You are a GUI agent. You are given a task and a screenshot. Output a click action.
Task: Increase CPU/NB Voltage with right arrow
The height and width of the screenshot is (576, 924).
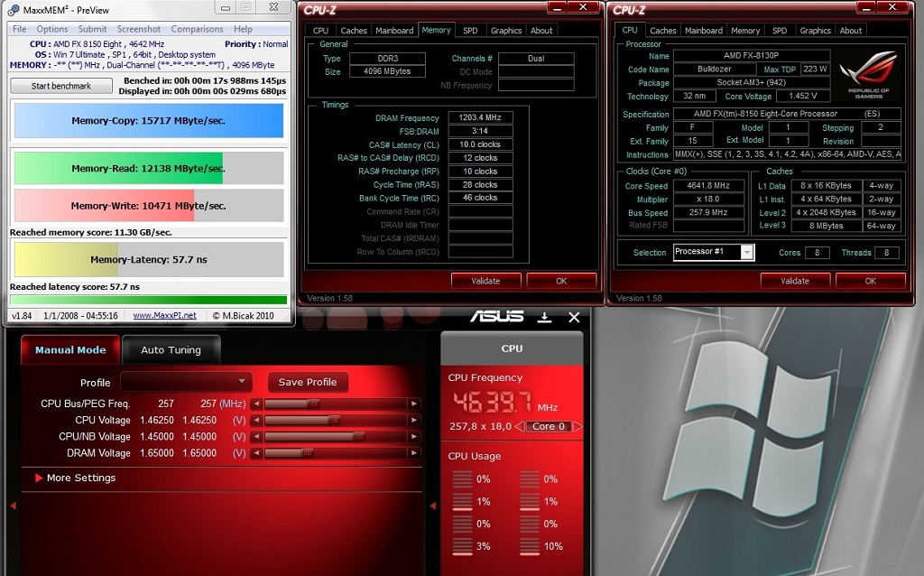pyautogui.click(x=414, y=437)
